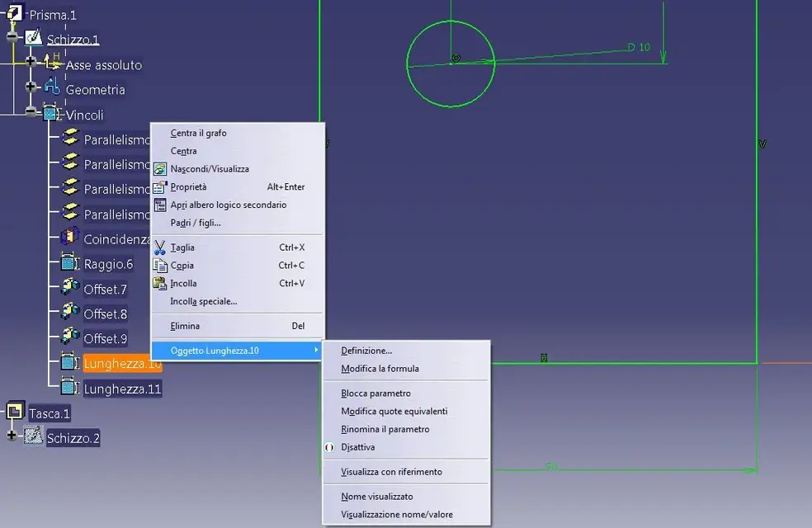
Task: Expand the Schizzo.2 tree node
Action: pyautogui.click(x=12, y=435)
